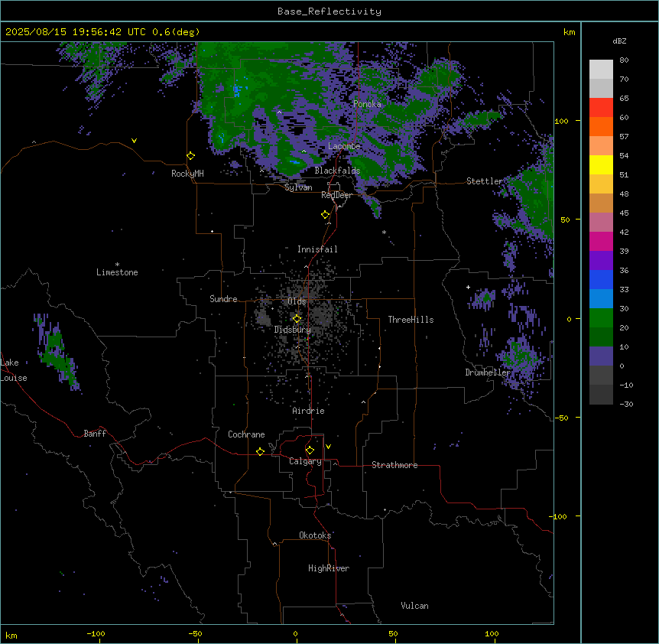Click the Sylvan label
The width and height of the screenshot is (659, 644).
298,187
